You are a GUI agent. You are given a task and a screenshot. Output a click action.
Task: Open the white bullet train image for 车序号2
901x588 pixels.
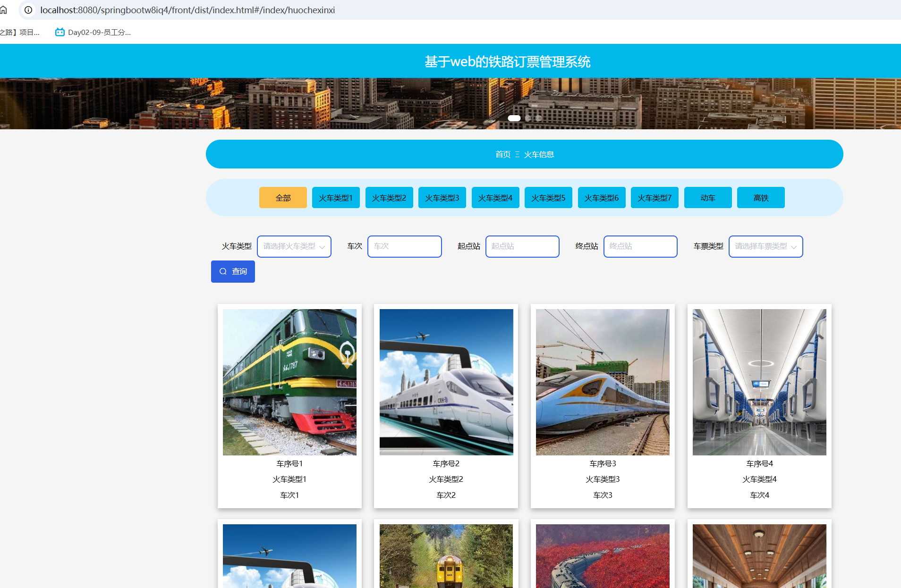tap(446, 382)
